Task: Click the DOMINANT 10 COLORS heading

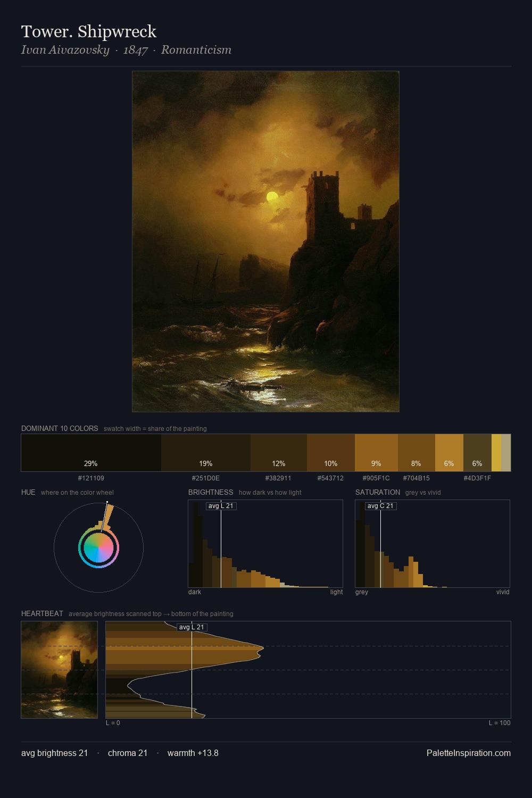Action: 60,428
